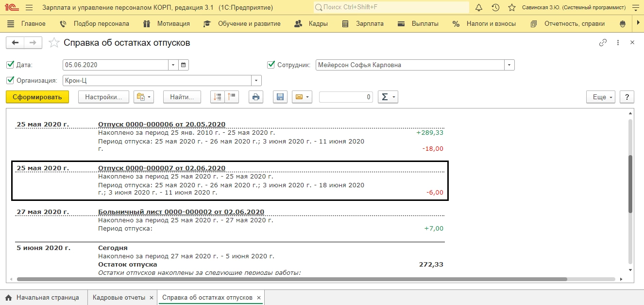This screenshot has width=644, height=305.
Task: Copy link to this report
Action: (603, 43)
